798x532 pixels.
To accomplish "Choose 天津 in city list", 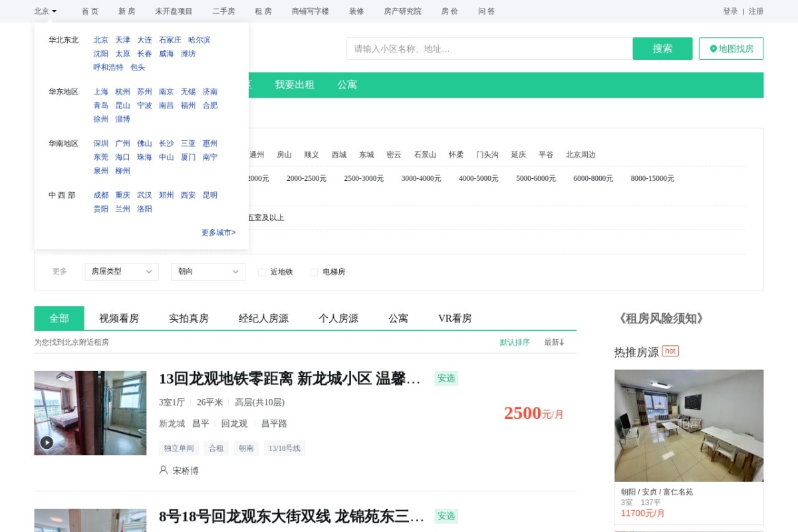I will [x=122, y=40].
